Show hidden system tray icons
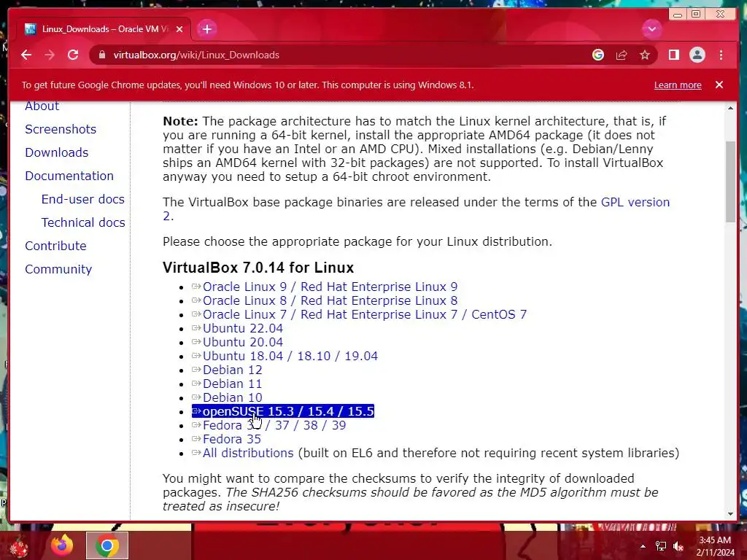Screen dimensions: 747x560 pos(643,546)
